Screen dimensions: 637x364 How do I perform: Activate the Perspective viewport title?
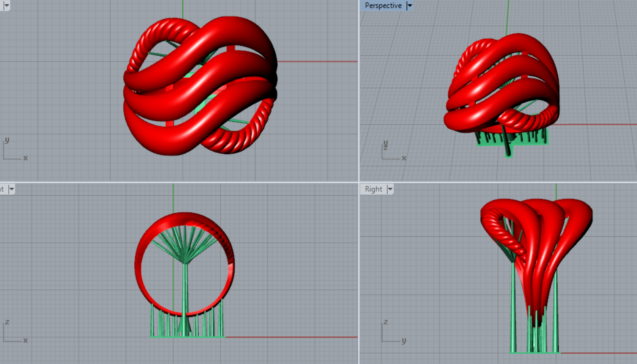click(x=383, y=6)
